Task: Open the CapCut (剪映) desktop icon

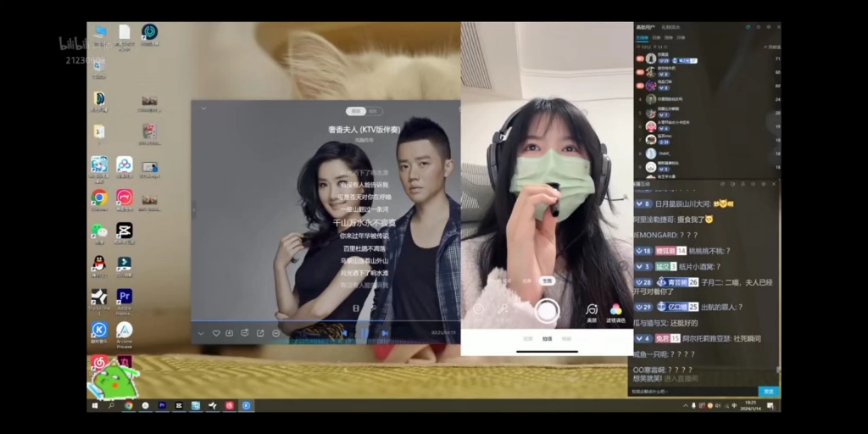Action: [125, 234]
